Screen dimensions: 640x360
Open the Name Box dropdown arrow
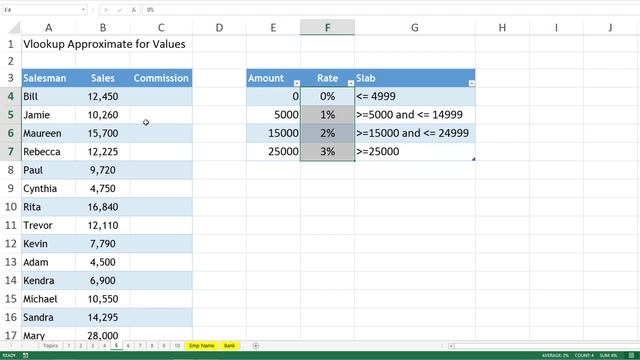click(83, 10)
